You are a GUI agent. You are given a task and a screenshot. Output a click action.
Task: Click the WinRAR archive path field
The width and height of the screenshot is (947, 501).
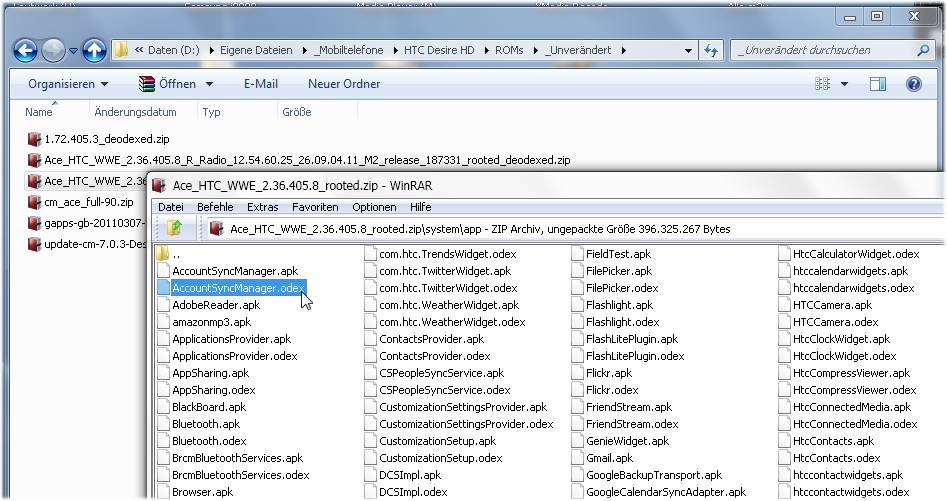point(575,229)
